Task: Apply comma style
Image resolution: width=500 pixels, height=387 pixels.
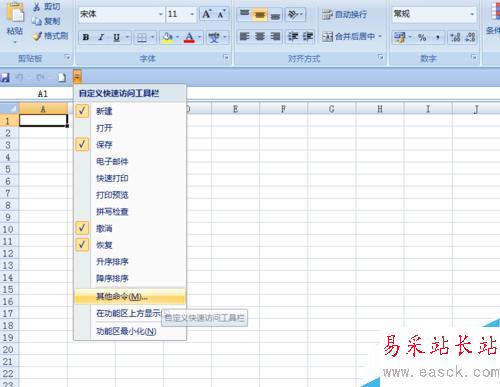Action: 438,37
